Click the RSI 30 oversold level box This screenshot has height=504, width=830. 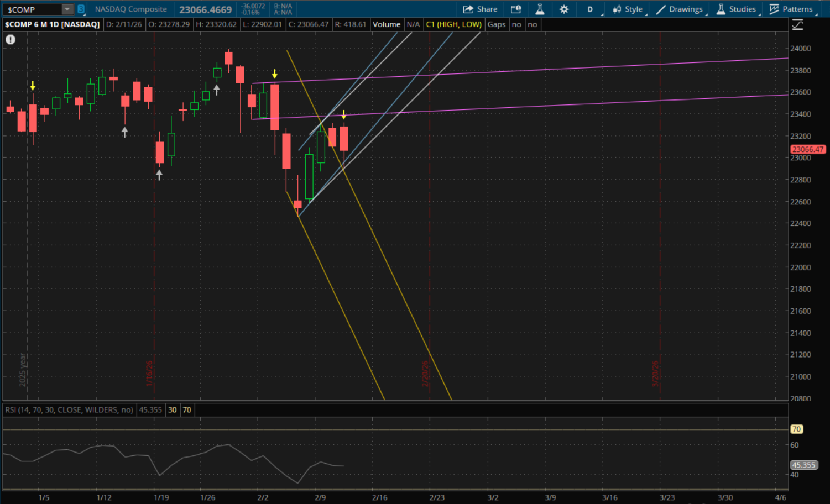[x=173, y=410]
